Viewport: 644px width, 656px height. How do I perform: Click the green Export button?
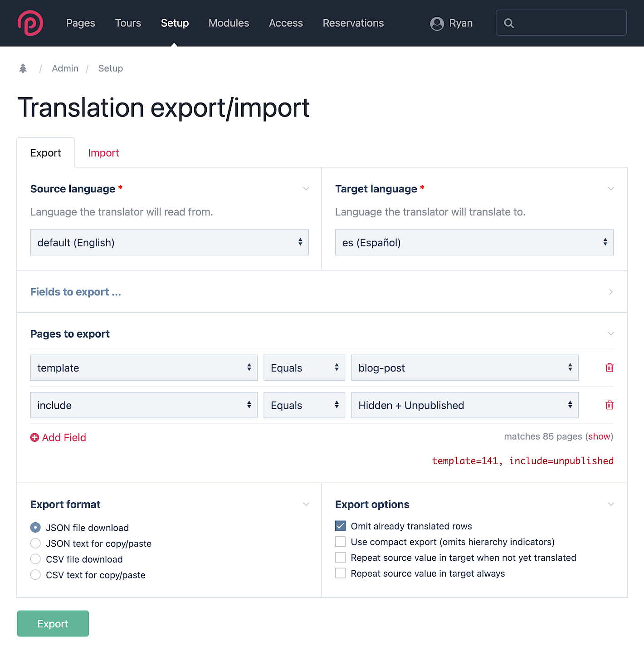pos(53,624)
